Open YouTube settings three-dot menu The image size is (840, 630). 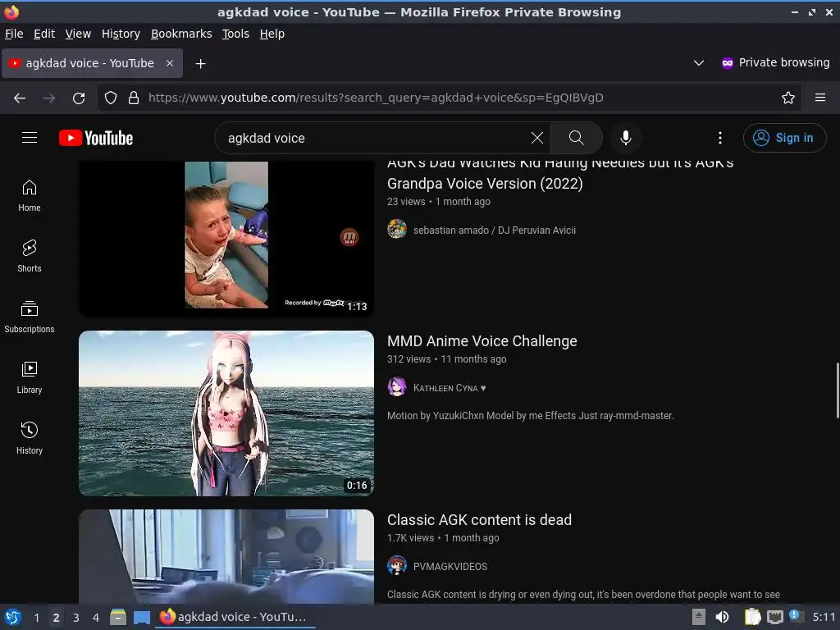[720, 138]
